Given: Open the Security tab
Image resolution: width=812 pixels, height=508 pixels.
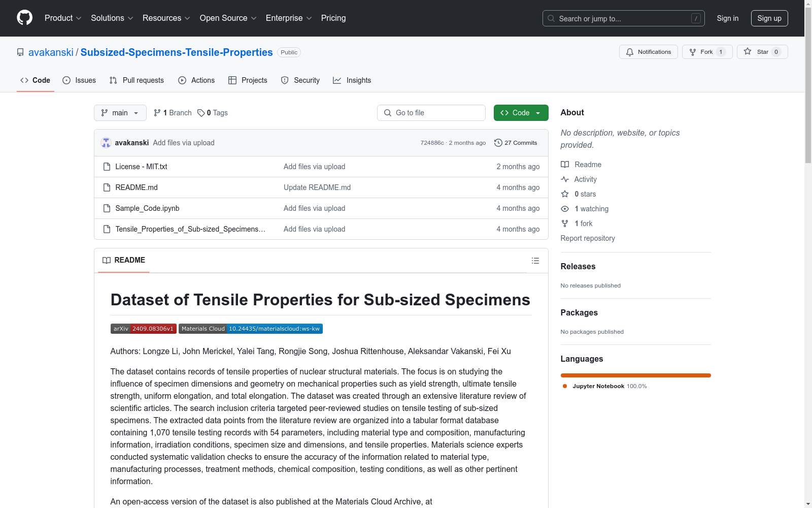Looking at the screenshot, I should (300, 80).
